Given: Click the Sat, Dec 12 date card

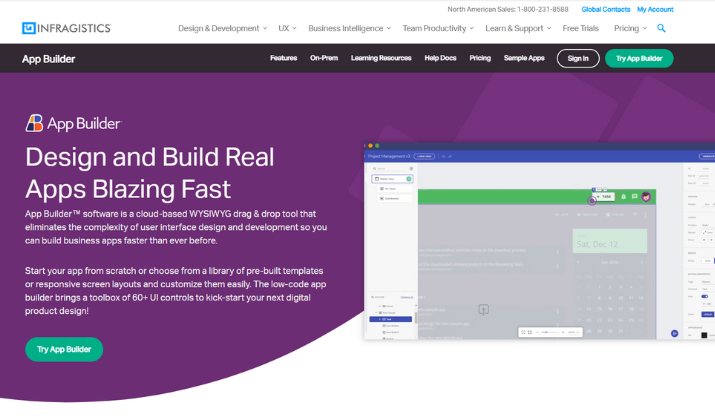Looking at the screenshot, I should [x=610, y=241].
